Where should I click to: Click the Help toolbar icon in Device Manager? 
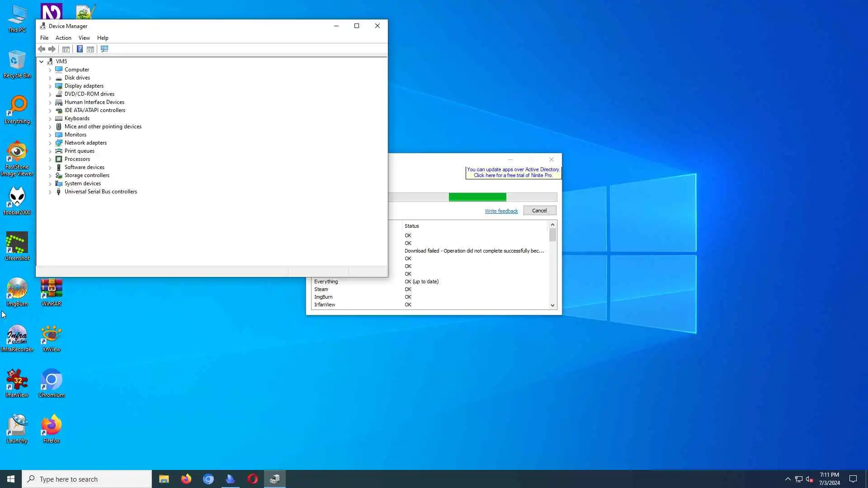click(x=80, y=49)
